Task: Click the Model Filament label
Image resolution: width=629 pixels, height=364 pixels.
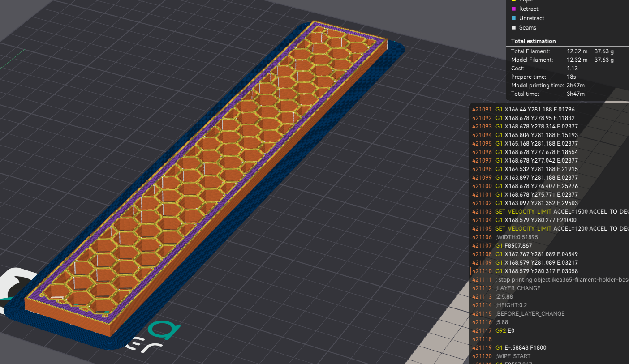Action: 532,60
